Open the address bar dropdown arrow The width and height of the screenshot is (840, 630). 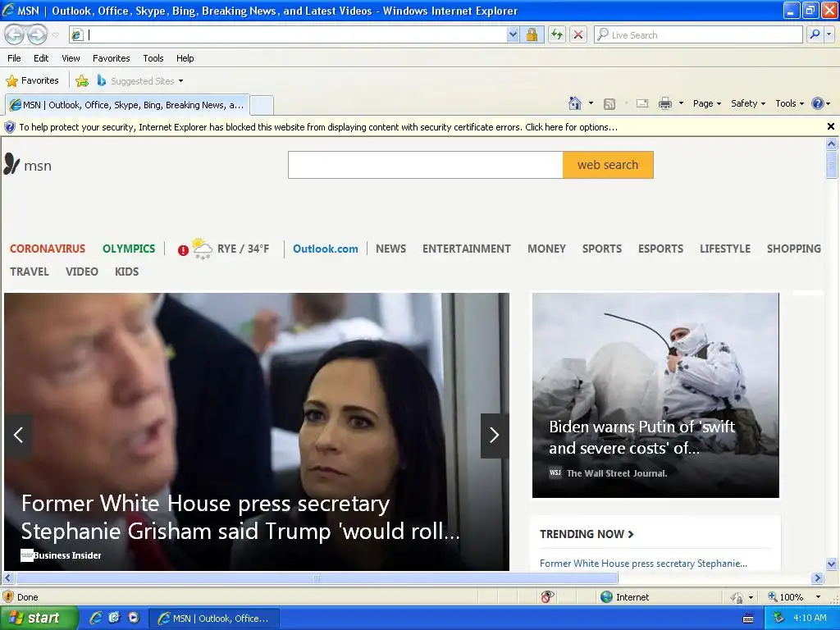coord(513,34)
